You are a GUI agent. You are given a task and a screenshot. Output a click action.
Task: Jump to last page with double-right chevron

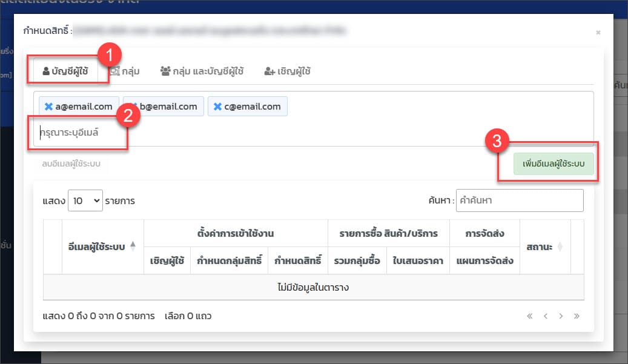pyautogui.click(x=577, y=316)
